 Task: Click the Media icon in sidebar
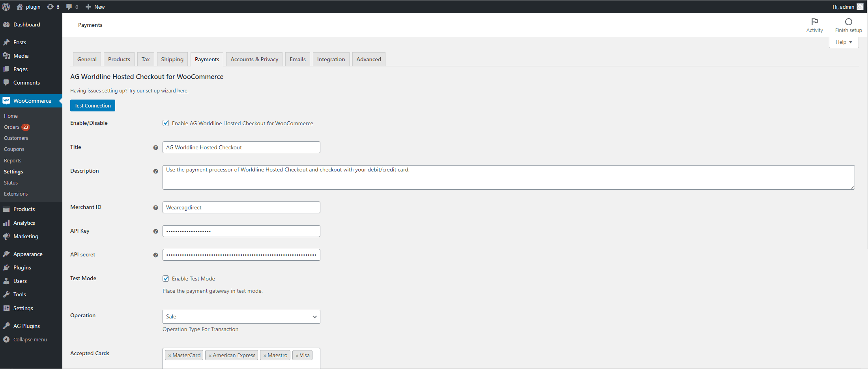point(6,56)
